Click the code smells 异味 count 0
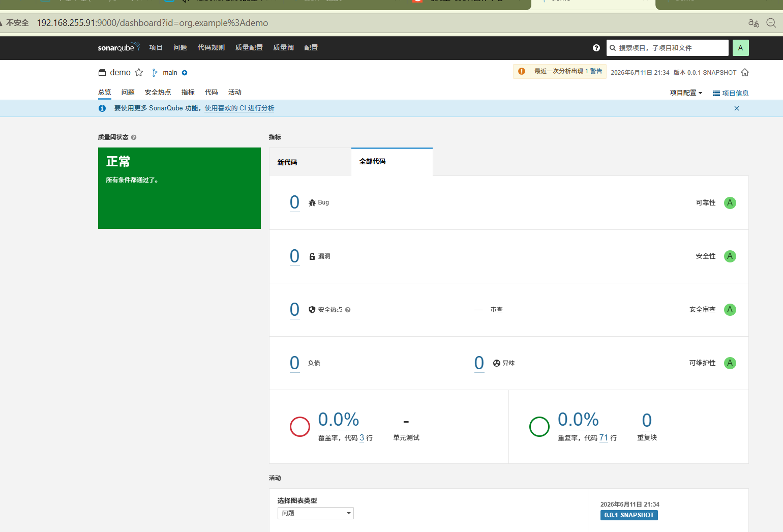Screen dimensions: 783x532 point(479,363)
